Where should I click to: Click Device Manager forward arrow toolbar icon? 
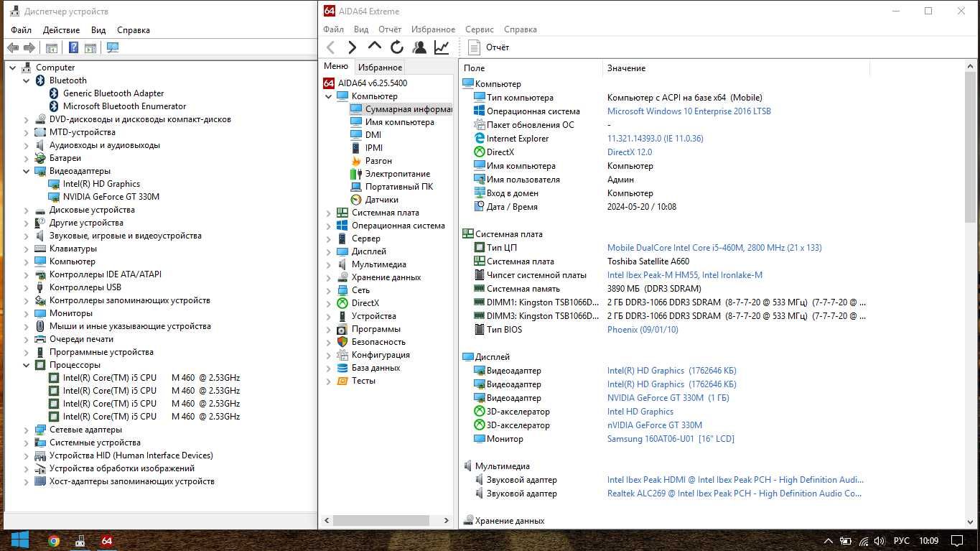pyautogui.click(x=29, y=48)
